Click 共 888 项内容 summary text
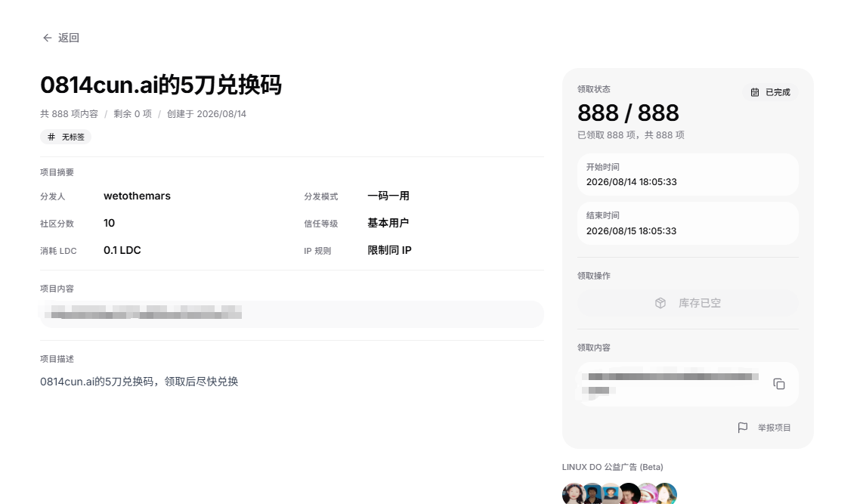 [69, 113]
